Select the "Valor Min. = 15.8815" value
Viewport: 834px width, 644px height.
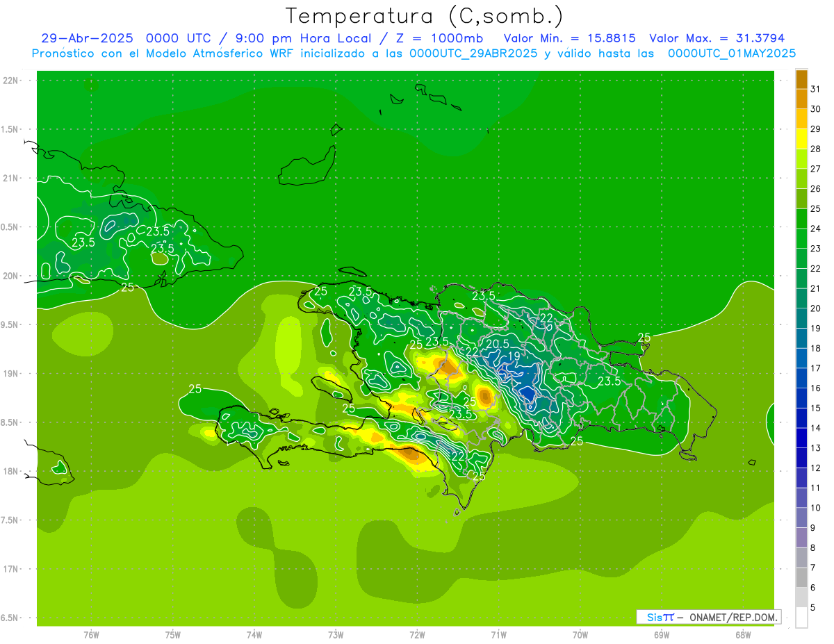[x=569, y=38]
